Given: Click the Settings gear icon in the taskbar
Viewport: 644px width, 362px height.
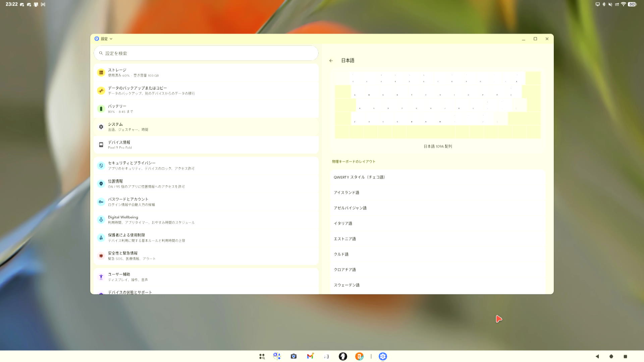Looking at the screenshot, I should coord(383,356).
